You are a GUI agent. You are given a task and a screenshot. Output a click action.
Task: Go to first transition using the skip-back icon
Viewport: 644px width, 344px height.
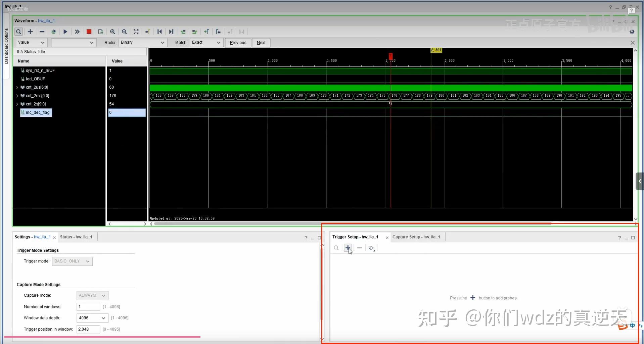[x=159, y=32]
